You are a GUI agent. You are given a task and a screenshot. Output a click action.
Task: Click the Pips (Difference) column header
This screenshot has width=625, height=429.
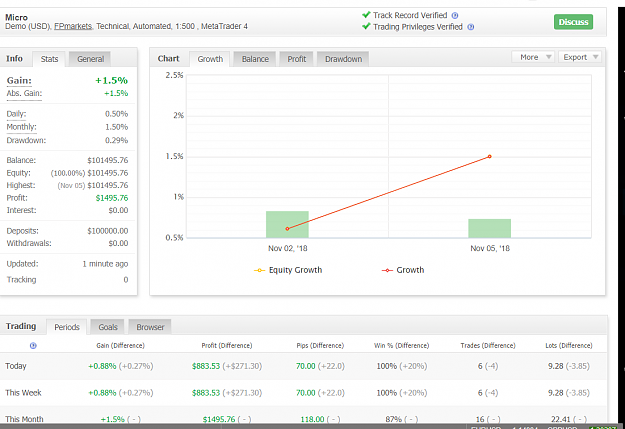[320, 346]
